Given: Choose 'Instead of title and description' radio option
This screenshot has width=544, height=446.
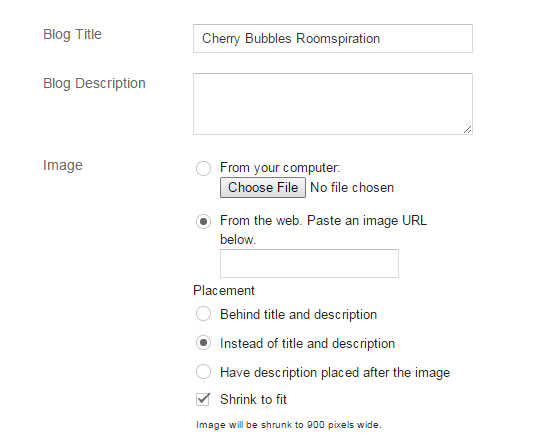Looking at the screenshot, I should click(203, 343).
